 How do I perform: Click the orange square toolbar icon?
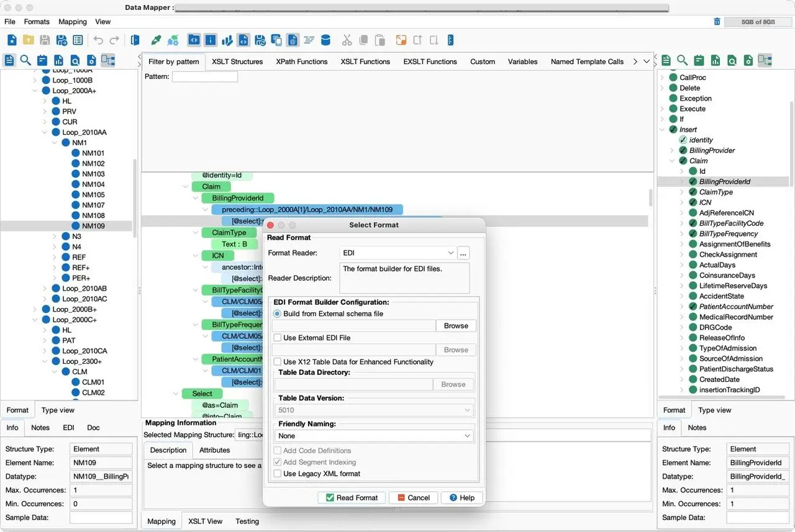(401, 40)
